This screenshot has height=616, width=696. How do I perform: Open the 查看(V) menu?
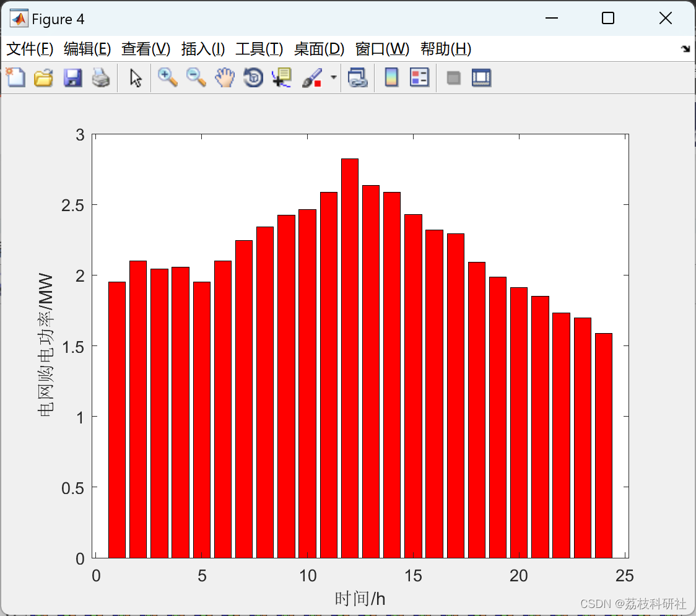(x=146, y=49)
